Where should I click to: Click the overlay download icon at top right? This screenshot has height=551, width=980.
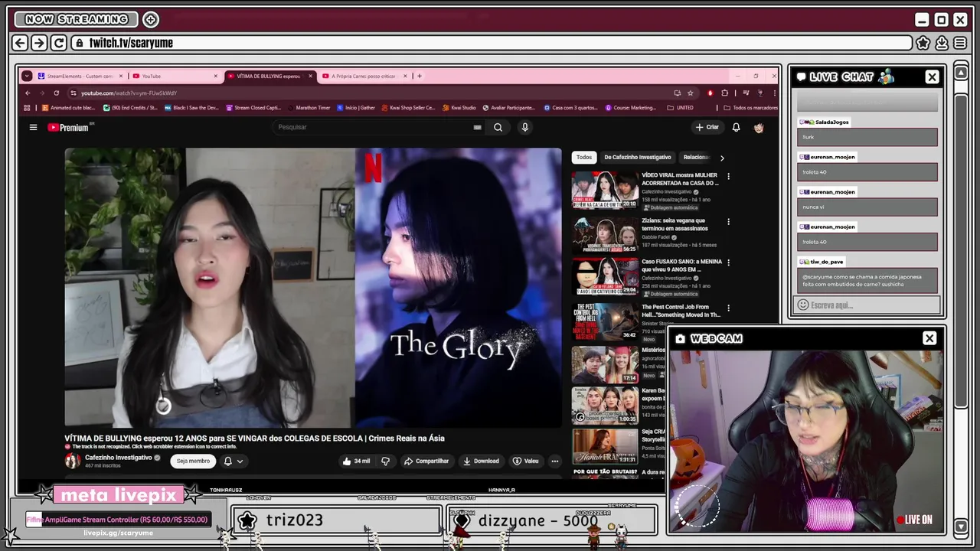(x=942, y=43)
